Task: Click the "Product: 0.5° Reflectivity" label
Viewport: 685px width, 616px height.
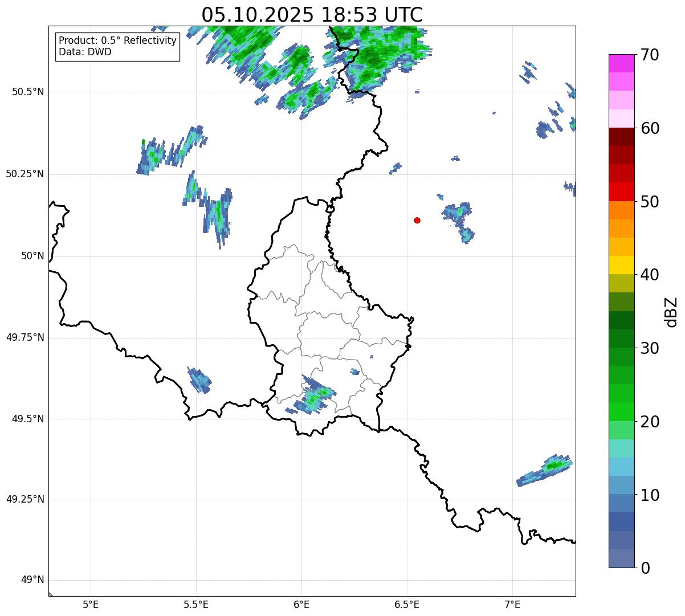Action: (117, 41)
